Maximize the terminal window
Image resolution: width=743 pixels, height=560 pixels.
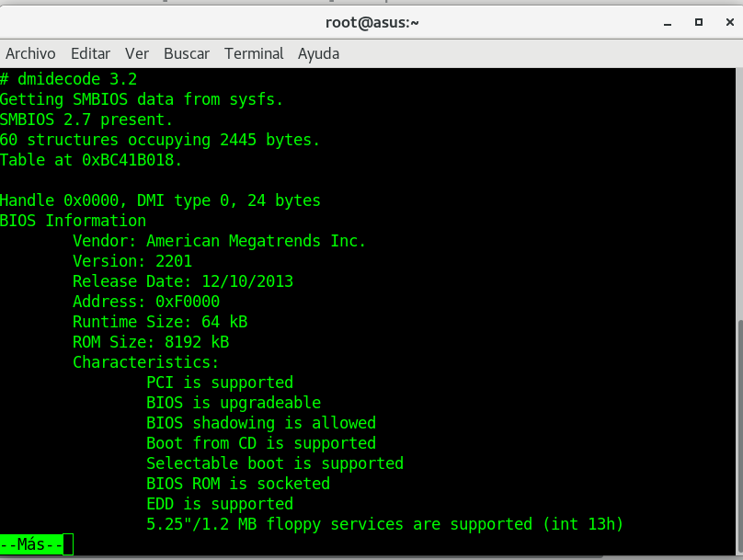click(x=699, y=22)
